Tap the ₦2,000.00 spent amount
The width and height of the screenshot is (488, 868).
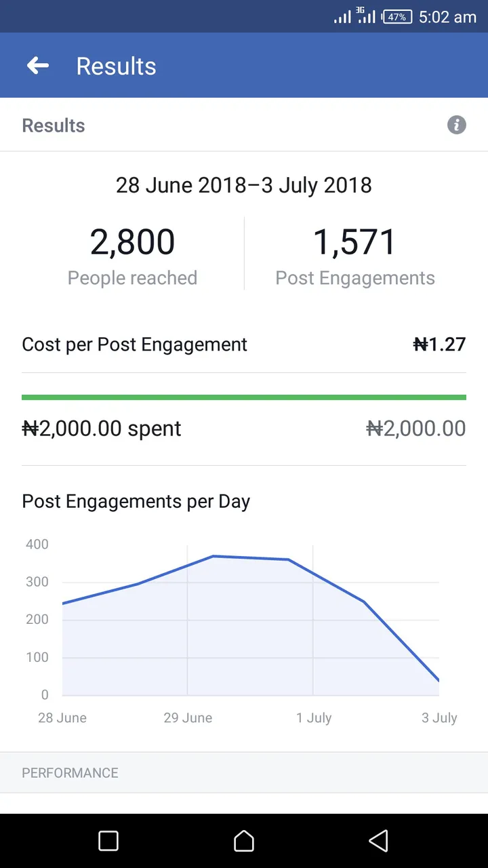pyautogui.click(x=102, y=429)
